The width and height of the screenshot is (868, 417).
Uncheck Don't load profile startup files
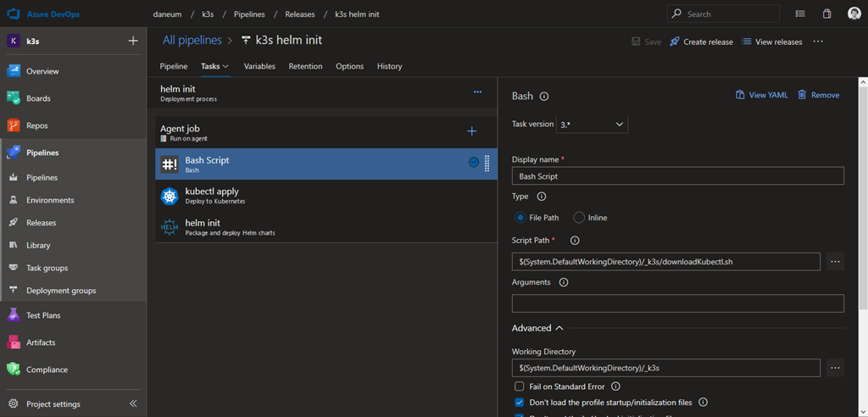[520, 403]
